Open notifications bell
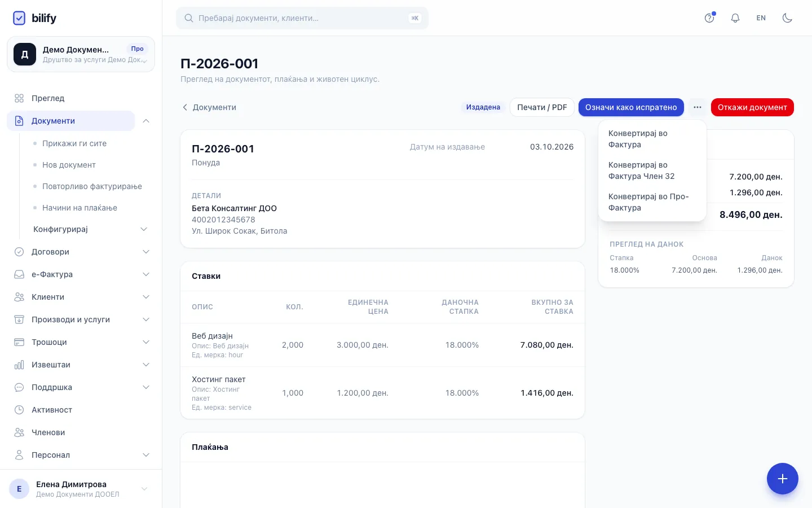This screenshot has height=508, width=812. click(x=735, y=18)
